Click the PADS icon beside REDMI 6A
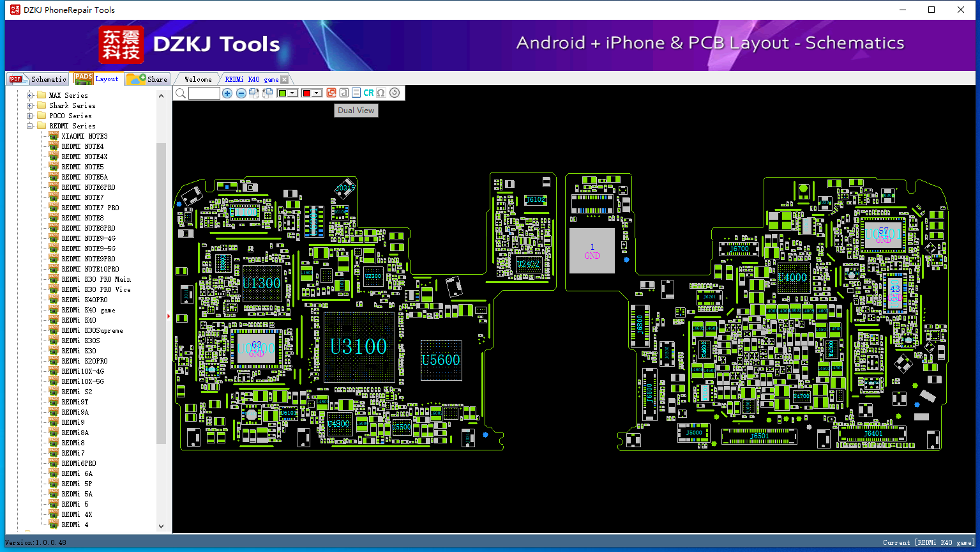The image size is (980, 552). click(x=54, y=473)
